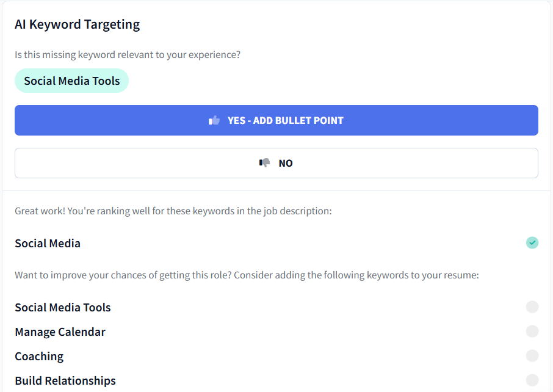This screenshot has height=392, width=553.
Task: Select the Manage Calendar keyword text
Action: pos(60,331)
